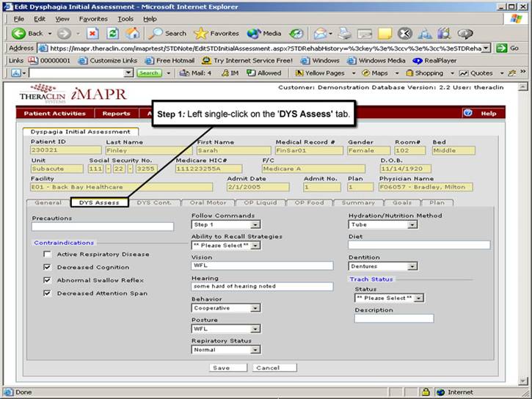This screenshot has height=399, width=532.
Task: Click the Help link in red bar
Action: click(x=489, y=113)
